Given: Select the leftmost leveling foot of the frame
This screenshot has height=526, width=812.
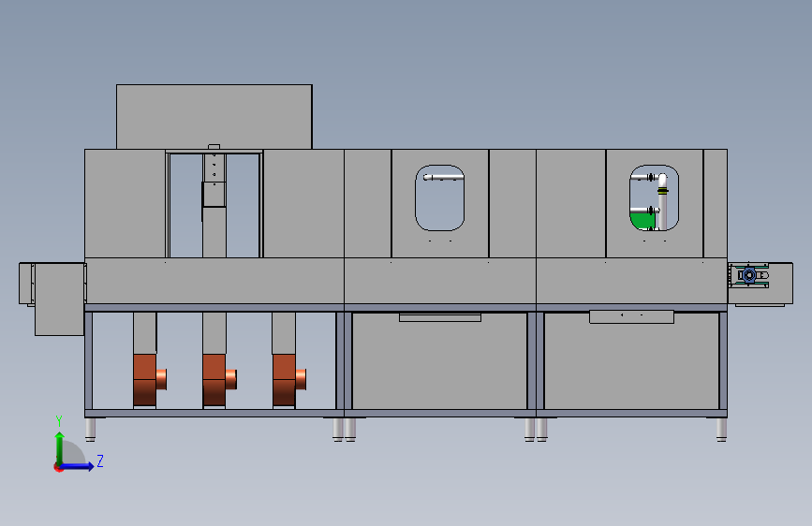Looking at the screenshot, I should (90, 430).
